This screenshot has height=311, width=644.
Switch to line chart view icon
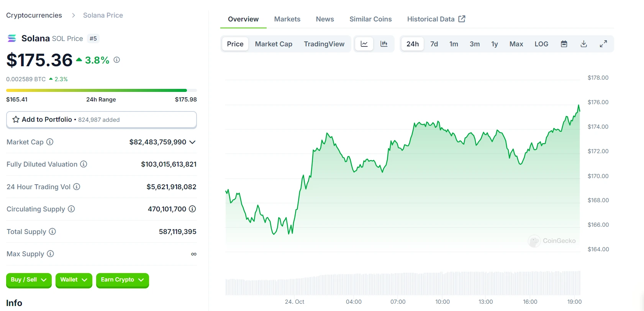(364, 44)
